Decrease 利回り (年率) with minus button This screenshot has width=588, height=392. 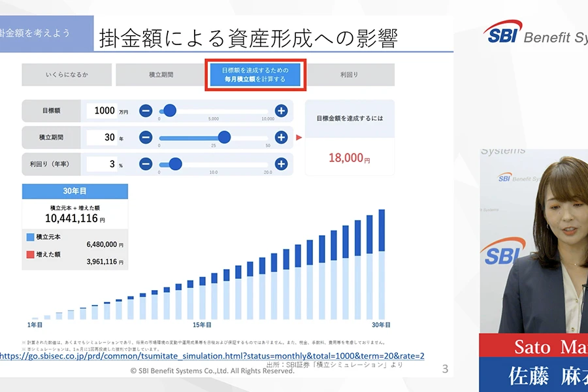(x=146, y=164)
